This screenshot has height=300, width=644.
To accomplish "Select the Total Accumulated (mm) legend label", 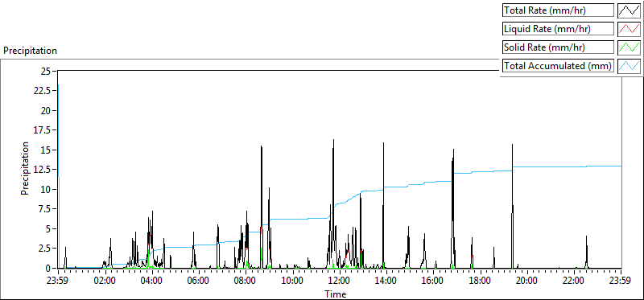I will [x=557, y=66].
